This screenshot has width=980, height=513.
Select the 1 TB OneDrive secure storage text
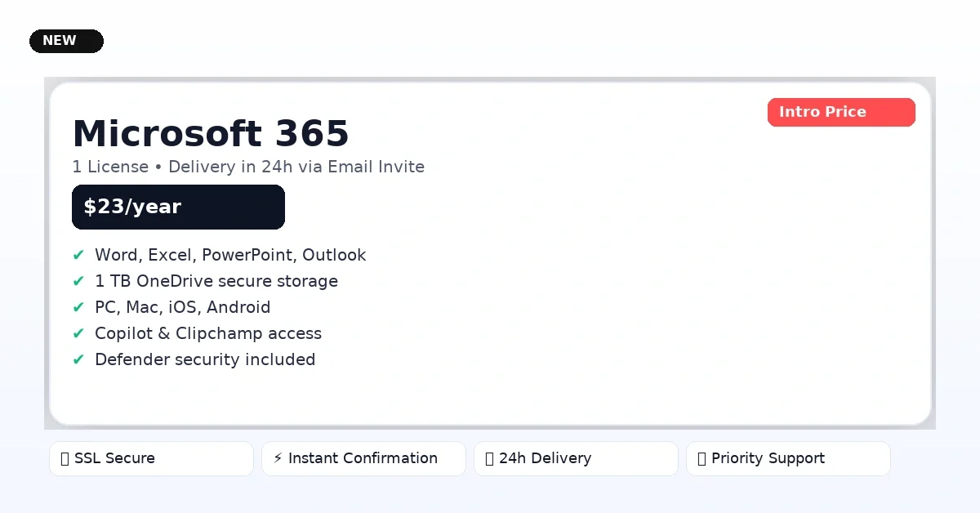point(216,282)
